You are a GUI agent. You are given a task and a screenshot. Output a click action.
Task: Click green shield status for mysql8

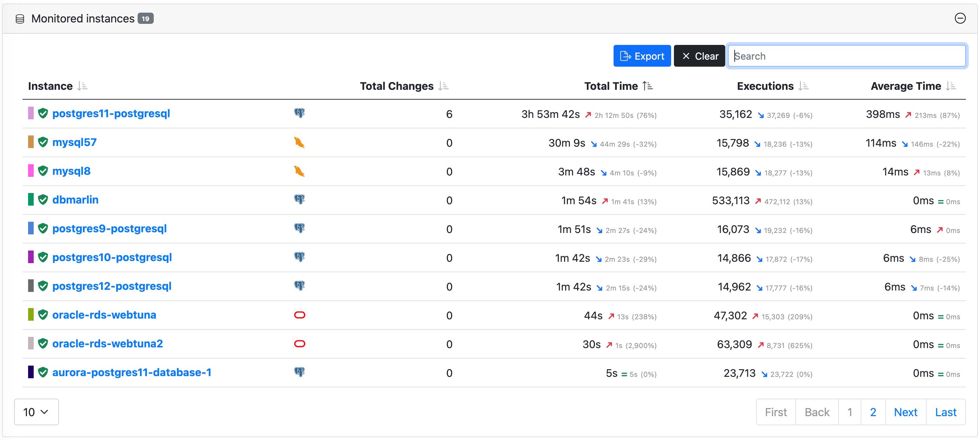coord(43,171)
